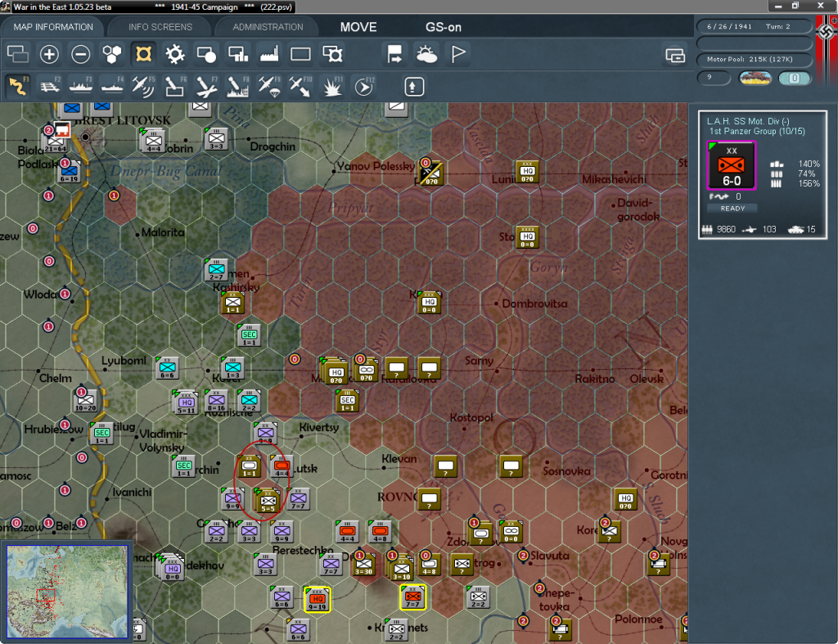
Task: Click the 6/26/1941 Turn 2 date box
Action: 754,26
